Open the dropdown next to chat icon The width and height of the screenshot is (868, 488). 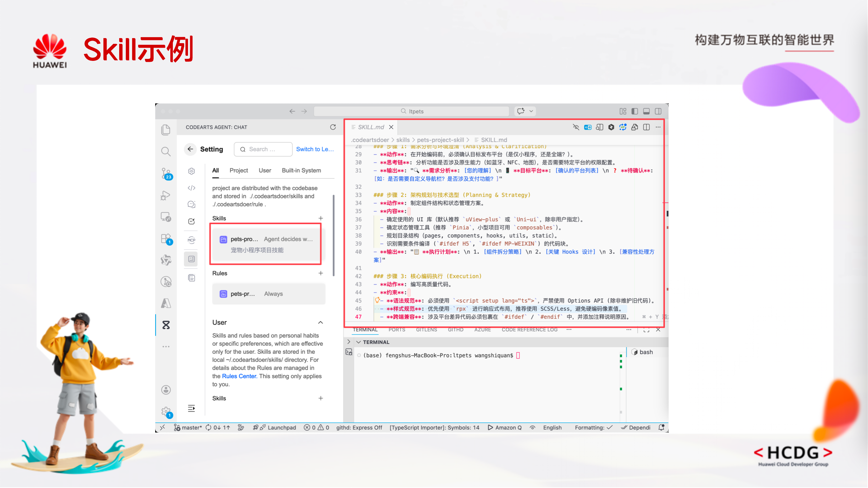531,111
